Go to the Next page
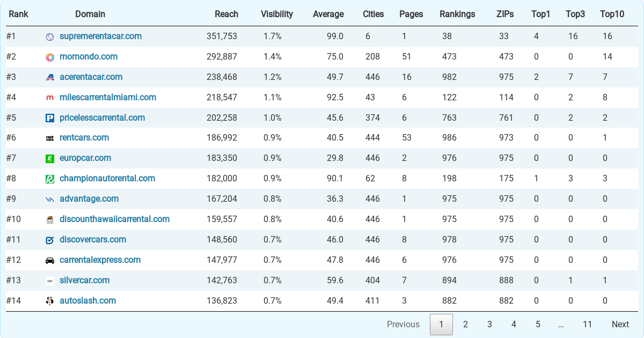 point(620,325)
